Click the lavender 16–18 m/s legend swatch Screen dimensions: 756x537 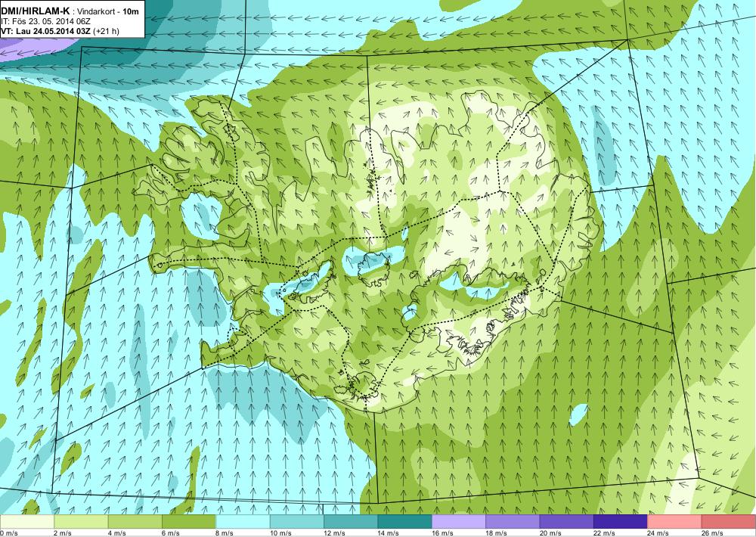pyautogui.click(x=459, y=522)
